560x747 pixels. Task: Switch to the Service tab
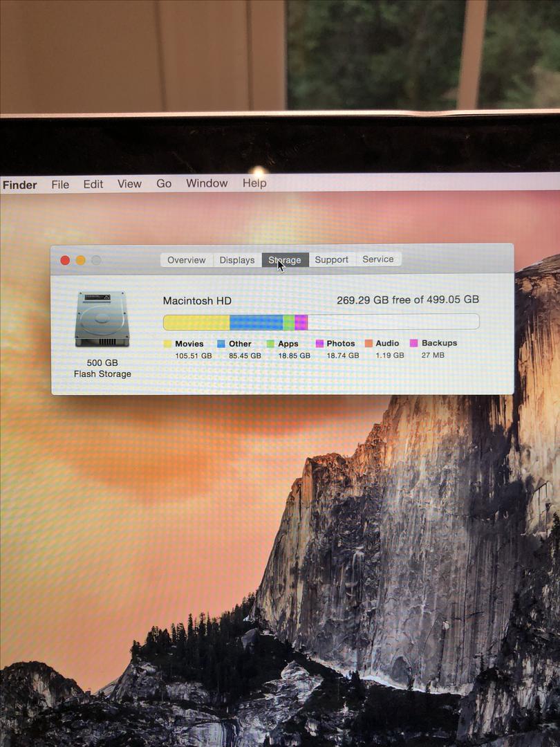tap(378, 259)
